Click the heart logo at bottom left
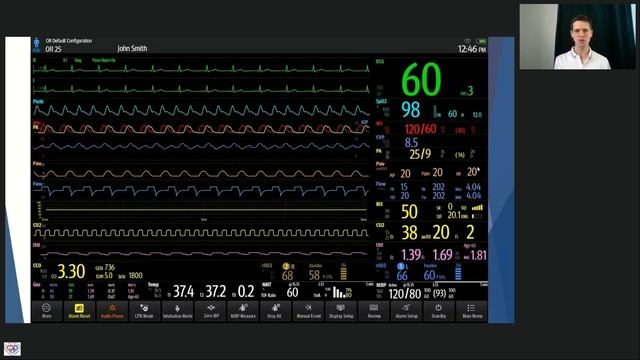Viewport: 640px width, 360px height. (12, 349)
